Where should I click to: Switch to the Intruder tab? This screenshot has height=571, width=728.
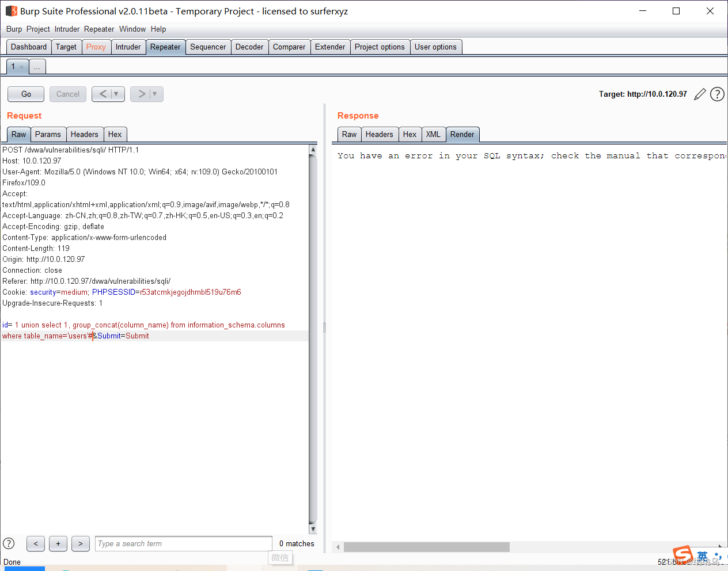tap(128, 47)
